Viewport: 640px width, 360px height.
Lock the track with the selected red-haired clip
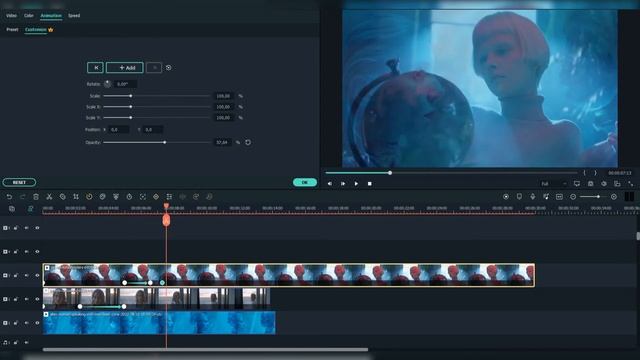[16, 276]
